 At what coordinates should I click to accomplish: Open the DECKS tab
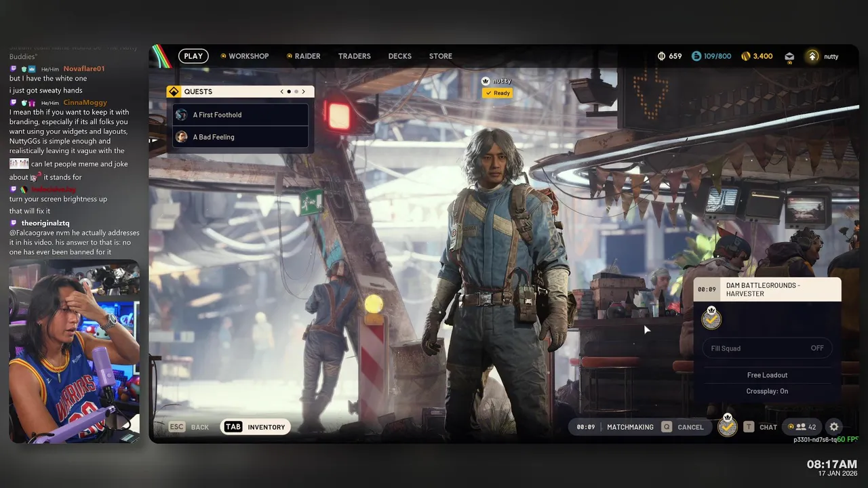400,56
